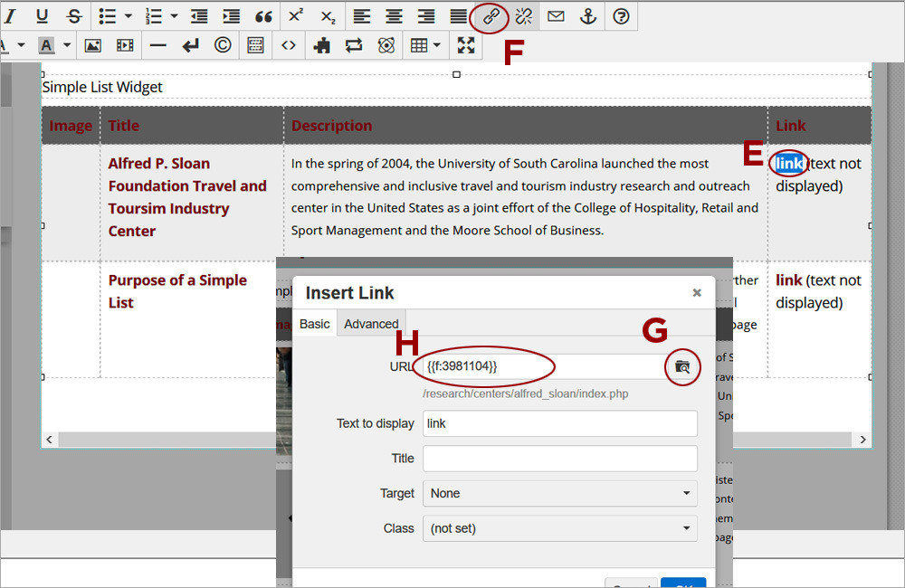Apply superscript formatting
905x588 pixels.
(x=296, y=16)
